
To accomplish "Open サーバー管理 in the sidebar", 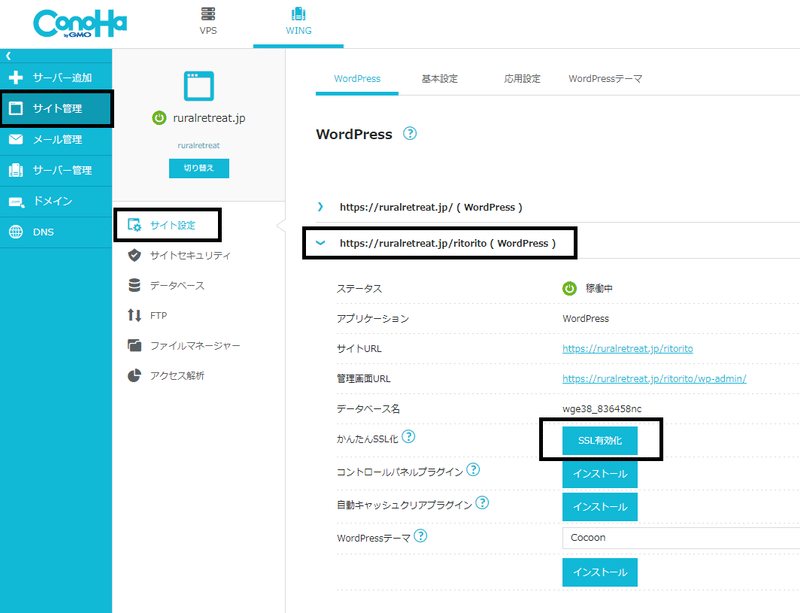I will click(56, 170).
